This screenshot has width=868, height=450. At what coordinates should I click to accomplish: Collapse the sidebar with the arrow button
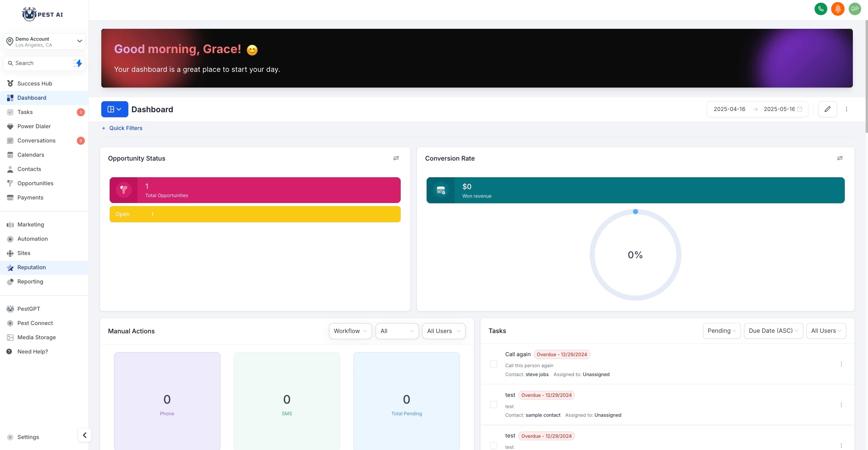point(84,435)
